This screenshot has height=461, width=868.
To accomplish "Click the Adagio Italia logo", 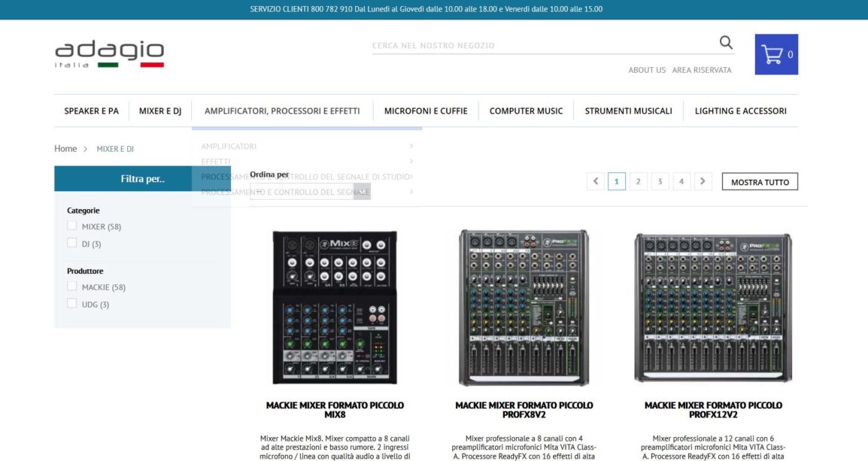I will (109, 54).
